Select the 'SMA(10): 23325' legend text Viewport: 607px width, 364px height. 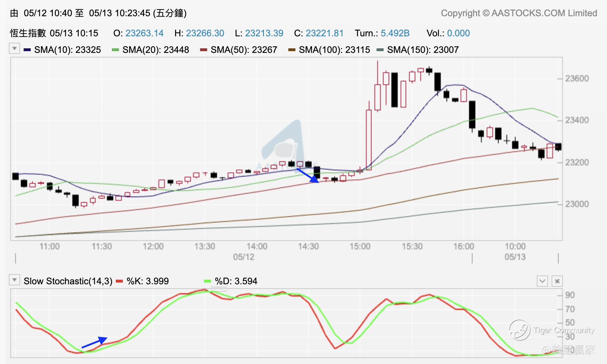tap(67, 50)
